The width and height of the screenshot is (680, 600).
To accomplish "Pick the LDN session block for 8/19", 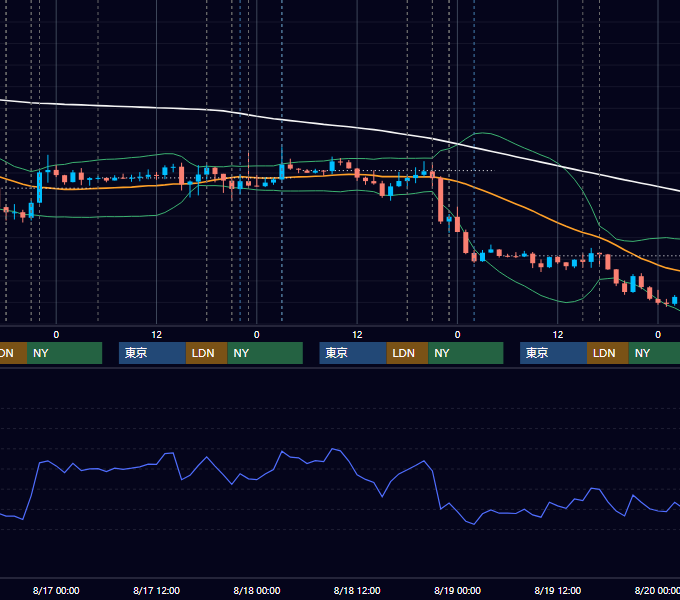I will [608, 353].
